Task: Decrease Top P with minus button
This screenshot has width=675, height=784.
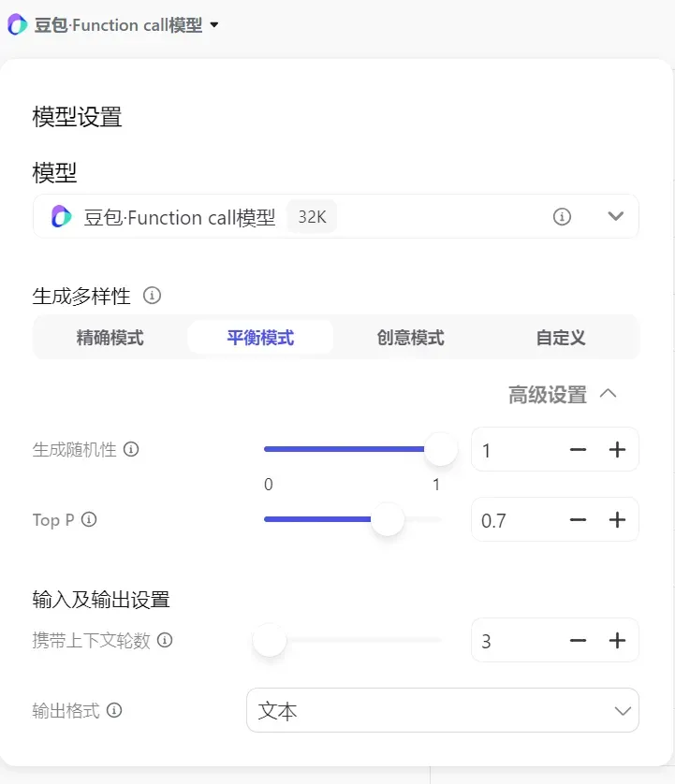Action: 578,520
